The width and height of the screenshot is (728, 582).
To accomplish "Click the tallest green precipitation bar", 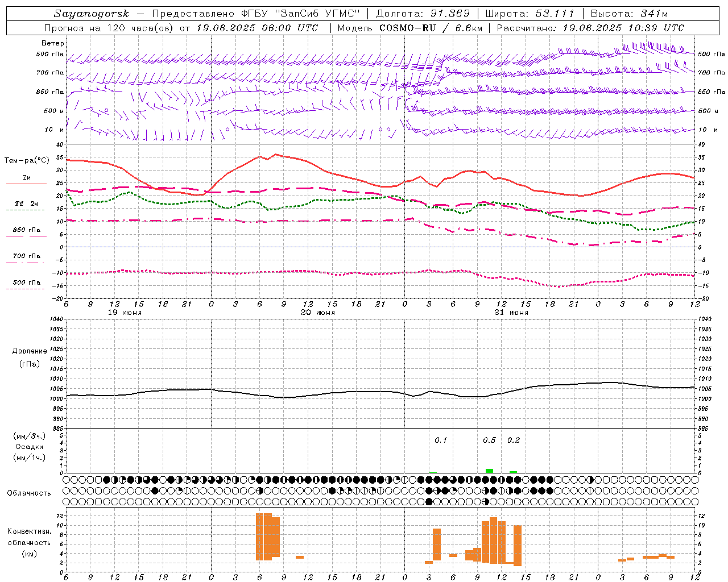I will pos(489,471).
